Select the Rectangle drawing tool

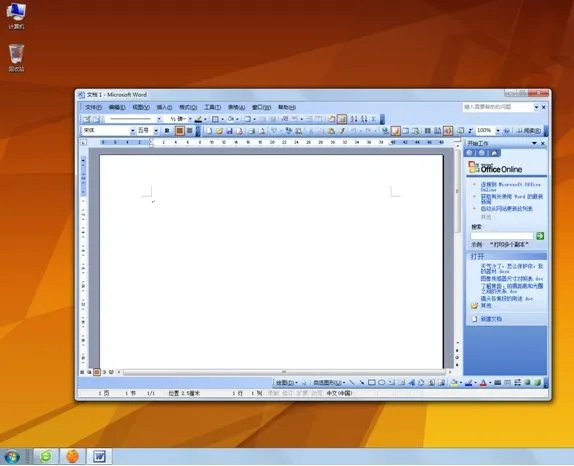pyautogui.click(x=372, y=383)
